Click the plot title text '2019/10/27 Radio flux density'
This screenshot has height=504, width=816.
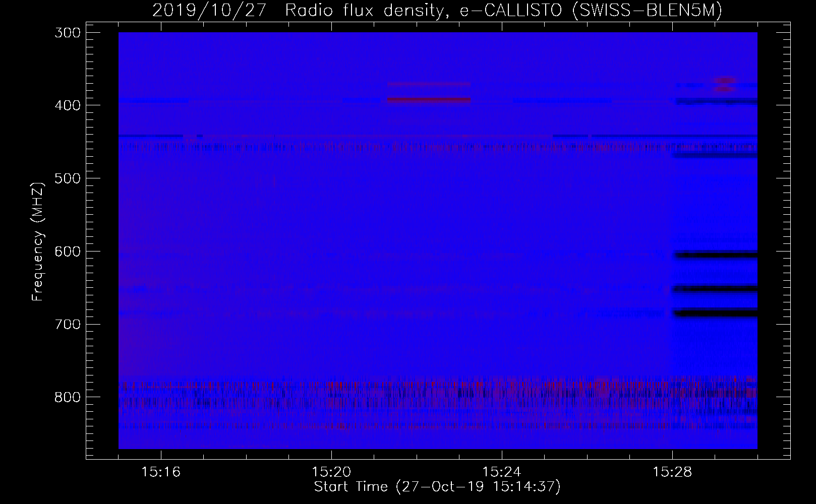point(300,10)
